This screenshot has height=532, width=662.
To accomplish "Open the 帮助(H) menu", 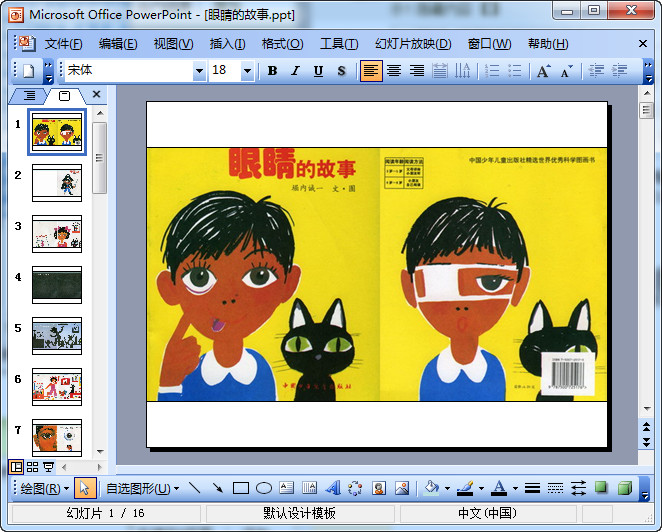I will [548, 43].
